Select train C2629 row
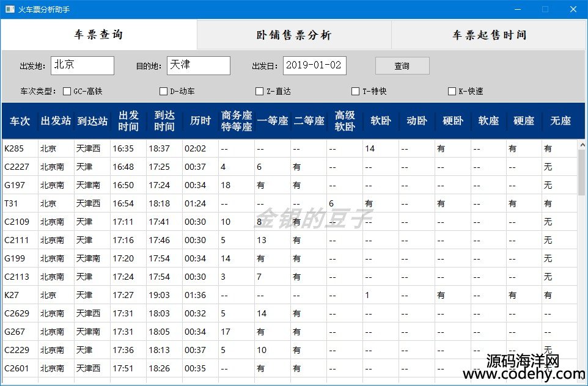588x386 pixels. [x=290, y=314]
